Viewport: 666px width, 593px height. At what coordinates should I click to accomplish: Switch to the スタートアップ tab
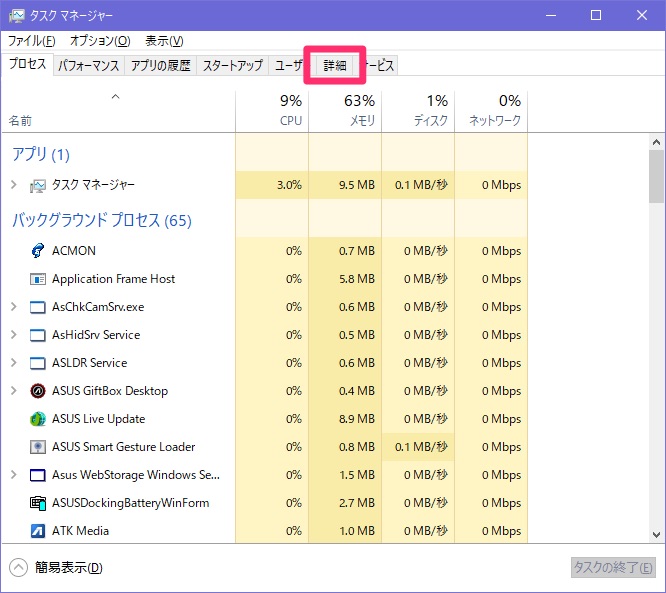coord(233,65)
